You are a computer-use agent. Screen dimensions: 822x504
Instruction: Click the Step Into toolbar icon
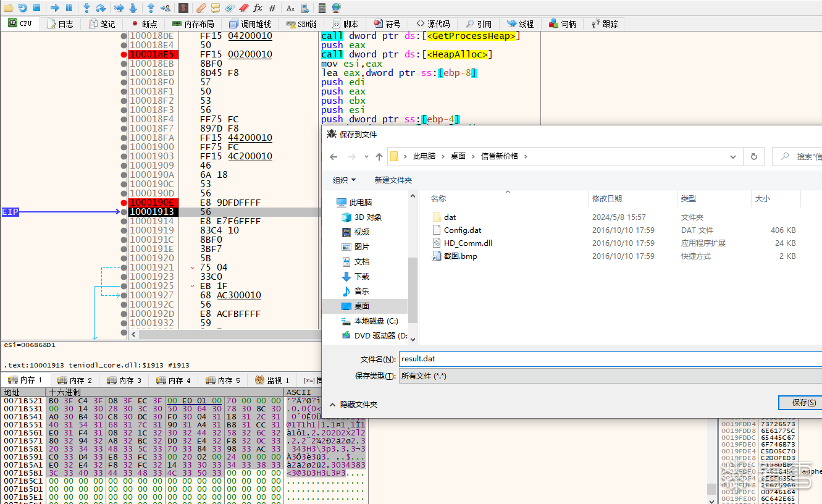(86, 8)
